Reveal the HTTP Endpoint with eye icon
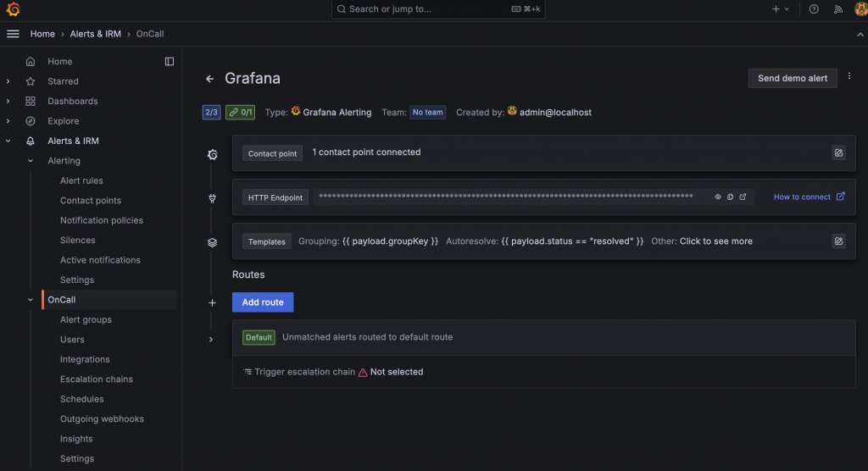 [x=718, y=197]
